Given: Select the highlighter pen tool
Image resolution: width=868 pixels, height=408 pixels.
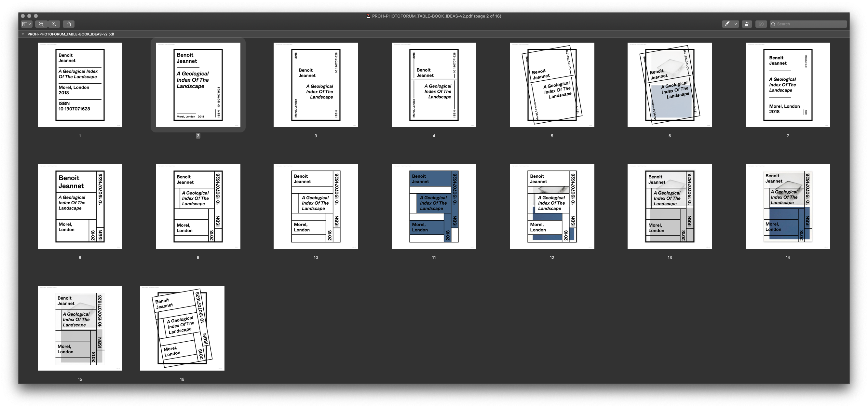Looking at the screenshot, I should [x=727, y=24].
